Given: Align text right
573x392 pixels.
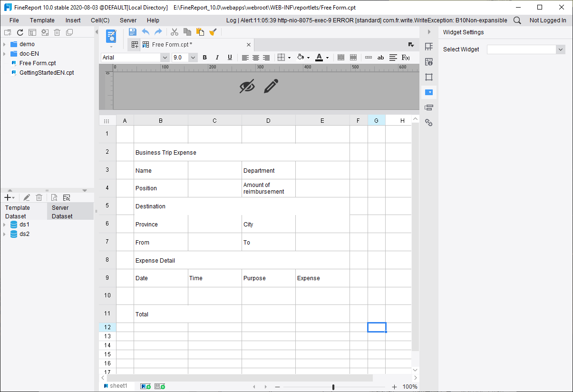Looking at the screenshot, I should [x=266, y=58].
